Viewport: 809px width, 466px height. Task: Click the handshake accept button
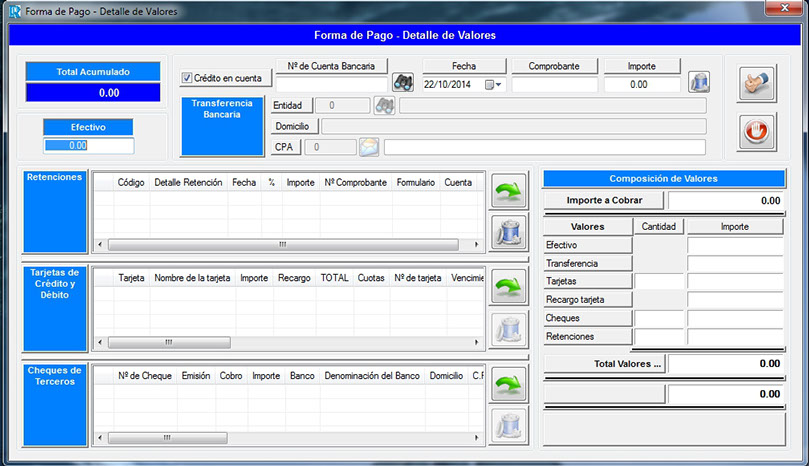point(757,83)
